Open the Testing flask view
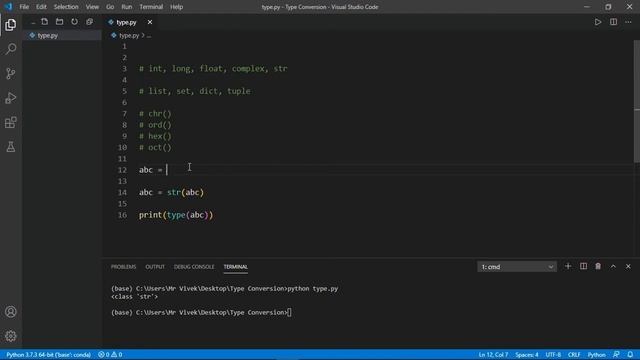The width and height of the screenshot is (640, 360). pyautogui.click(x=11, y=147)
